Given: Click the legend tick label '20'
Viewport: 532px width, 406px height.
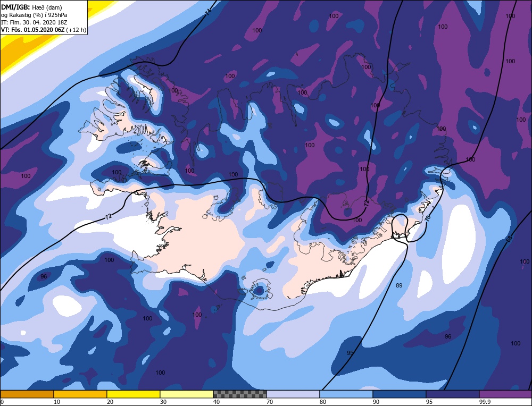Looking at the screenshot, I should [110, 402].
